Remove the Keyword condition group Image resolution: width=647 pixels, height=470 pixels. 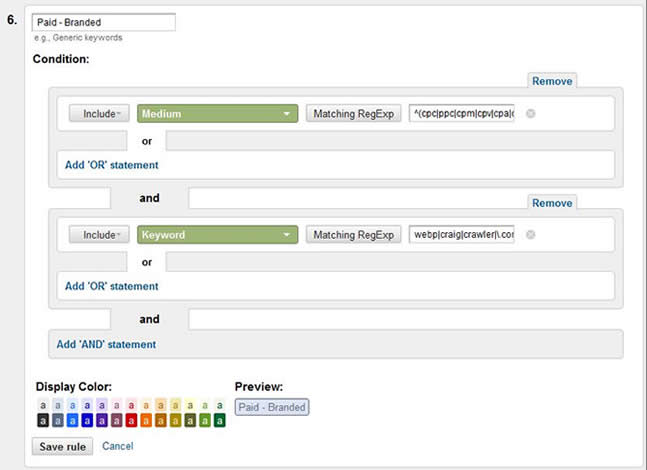pyautogui.click(x=552, y=203)
